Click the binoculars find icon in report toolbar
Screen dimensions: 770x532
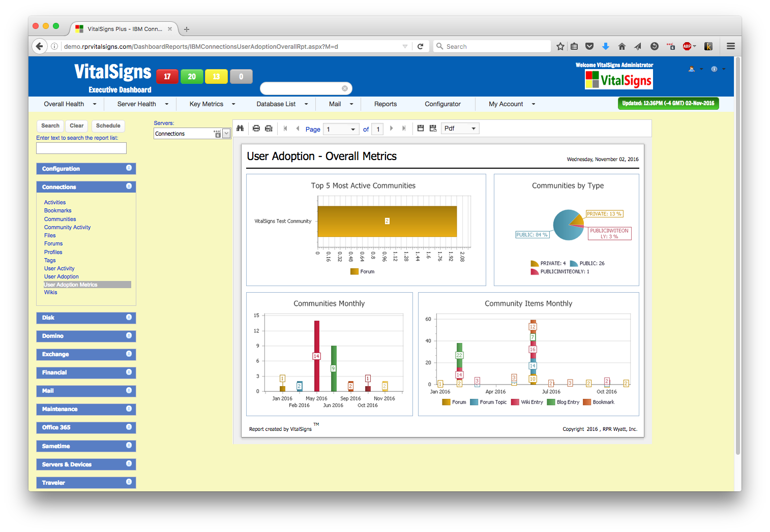(240, 129)
